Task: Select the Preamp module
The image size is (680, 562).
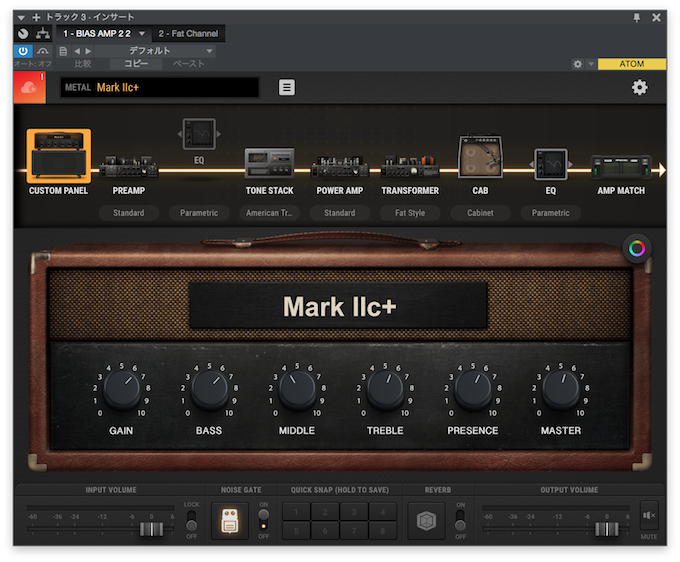Action: click(x=129, y=167)
